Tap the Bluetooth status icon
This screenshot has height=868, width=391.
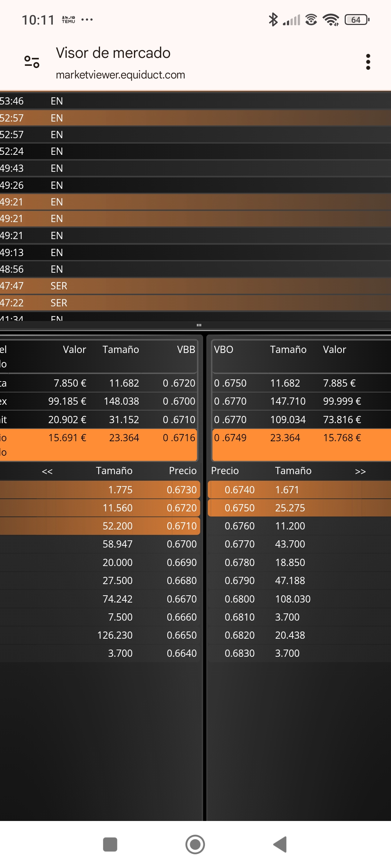click(x=273, y=20)
